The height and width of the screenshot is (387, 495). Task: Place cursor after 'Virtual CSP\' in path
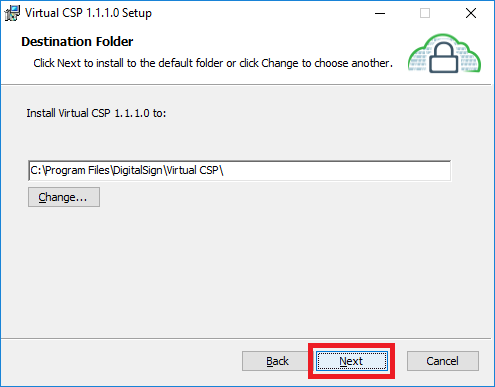(x=225, y=171)
